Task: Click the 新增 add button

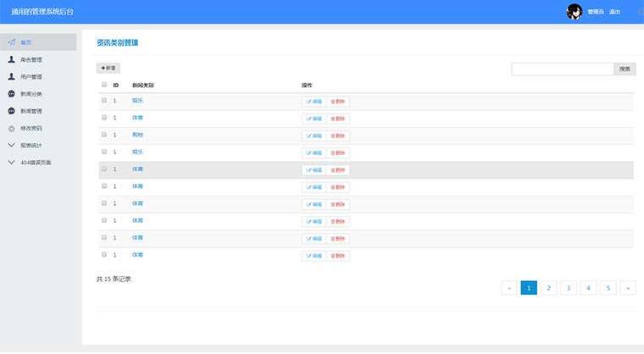Action: click(108, 68)
